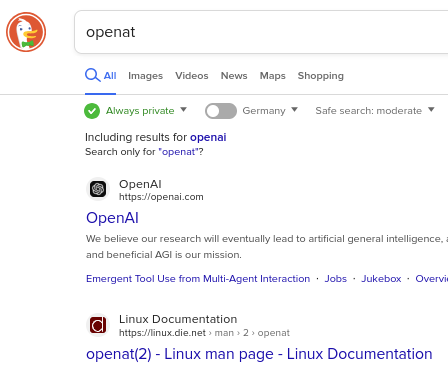Follow the suggested openai spelling link
The width and height of the screenshot is (448, 366).
(208, 137)
